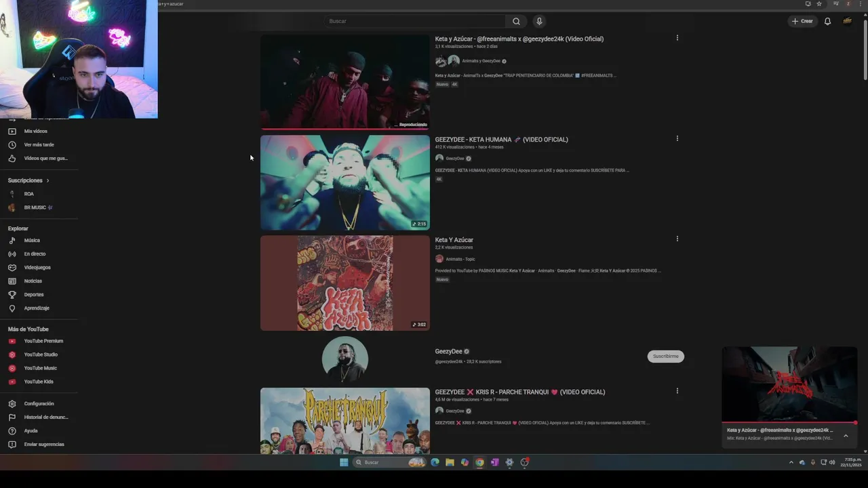Expand the Suscripciones section arrow
The image size is (868, 488).
coord(47,180)
